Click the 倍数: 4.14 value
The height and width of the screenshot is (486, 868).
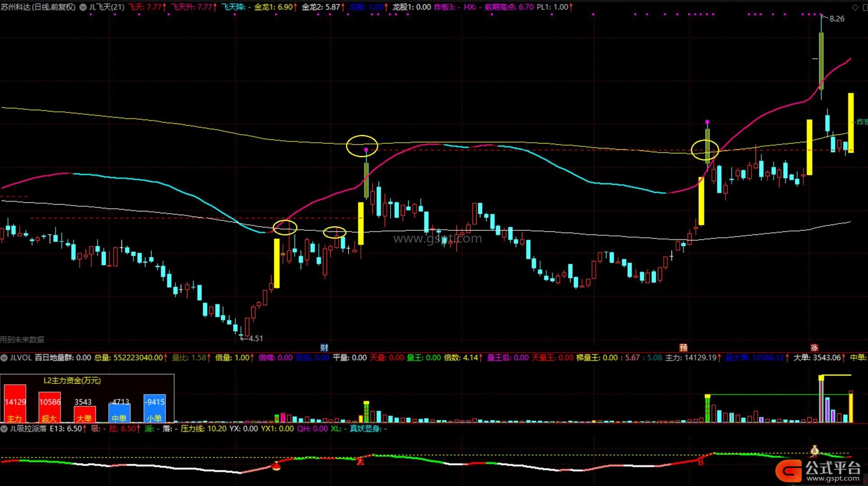pos(463,358)
